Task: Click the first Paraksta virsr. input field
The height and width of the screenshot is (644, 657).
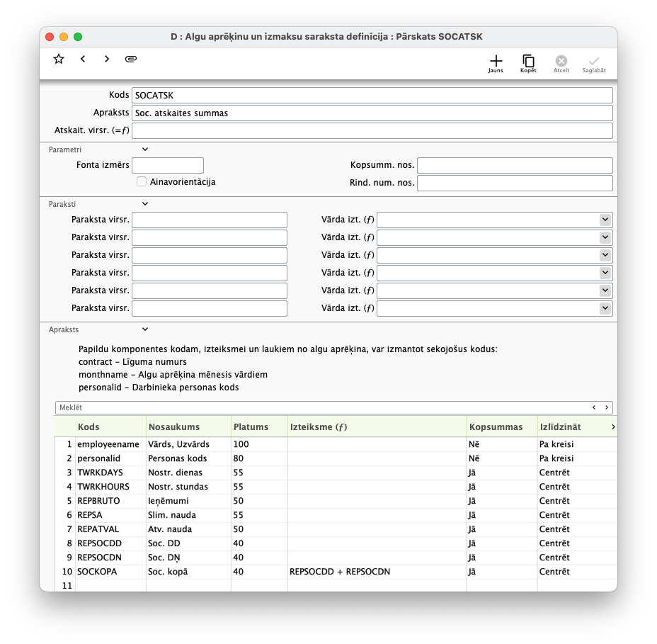Action: [210, 220]
